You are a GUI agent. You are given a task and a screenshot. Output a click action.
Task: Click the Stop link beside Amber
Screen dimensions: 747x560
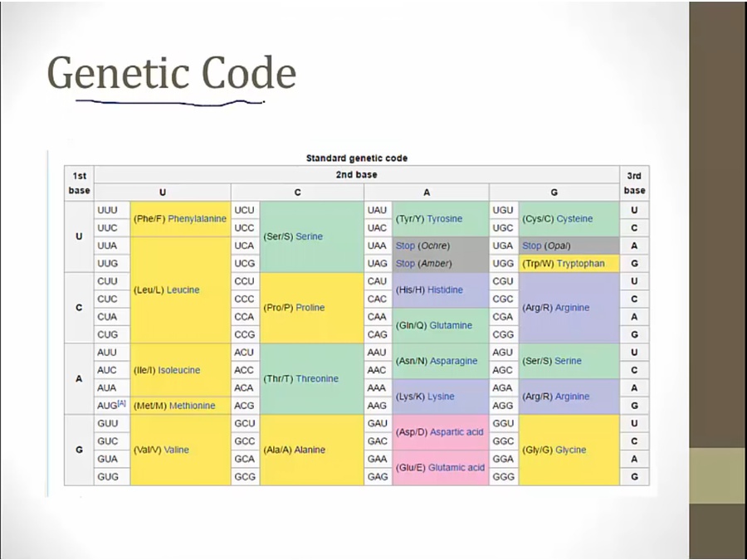(x=405, y=264)
